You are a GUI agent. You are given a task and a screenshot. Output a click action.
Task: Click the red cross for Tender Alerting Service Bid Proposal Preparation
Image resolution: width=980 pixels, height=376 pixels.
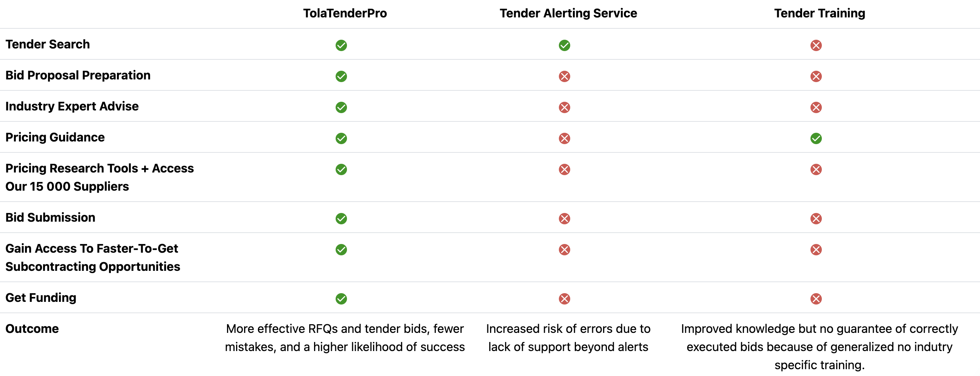pyautogui.click(x=564, y=76)
